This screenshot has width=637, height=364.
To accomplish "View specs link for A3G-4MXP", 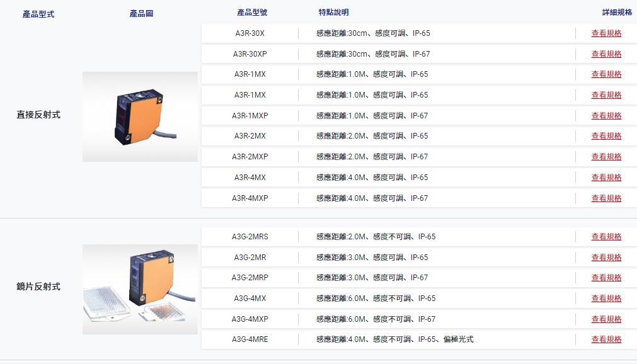I will [606, 319].
